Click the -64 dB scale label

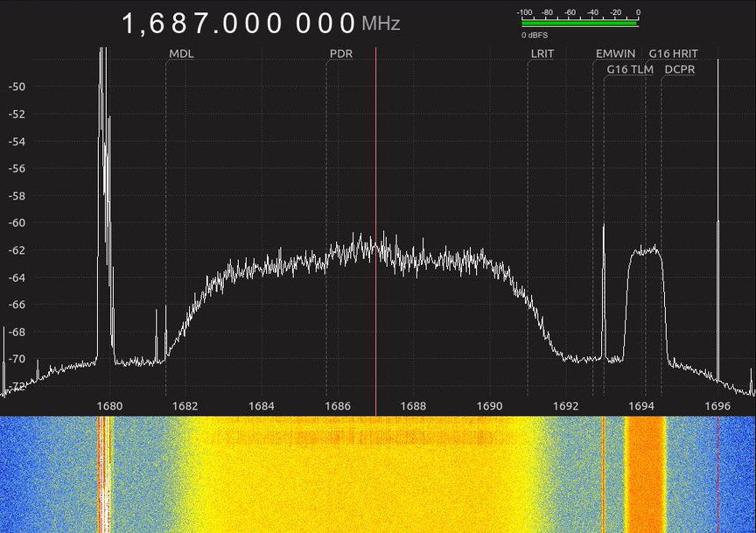click(17, 277)
